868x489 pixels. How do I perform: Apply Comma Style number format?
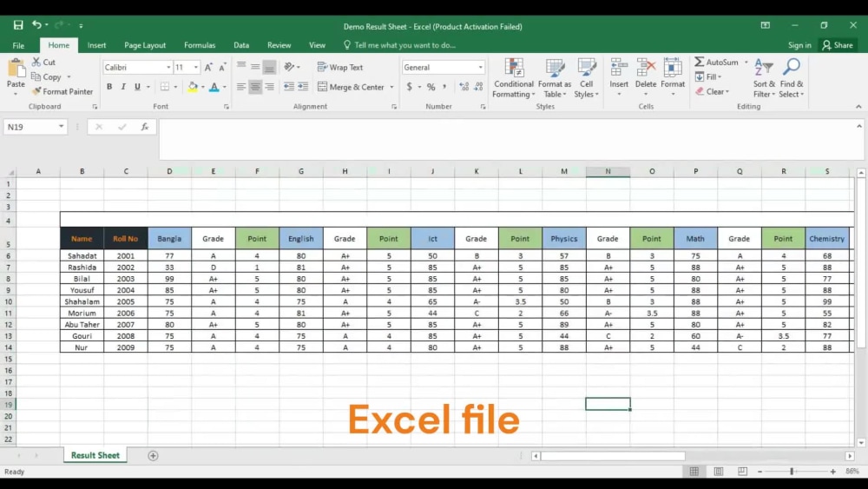click(x=444, y=86)
